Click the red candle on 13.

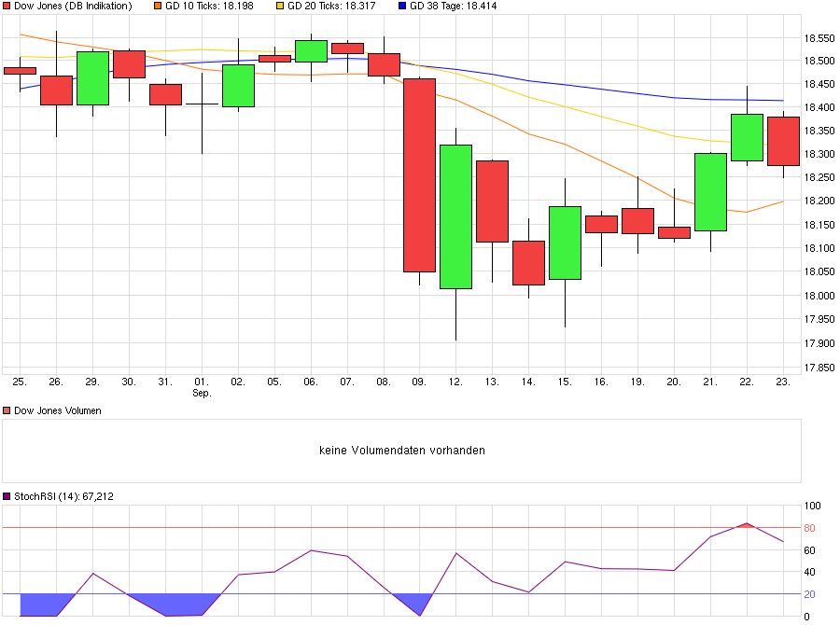click(x=492, y=201)
